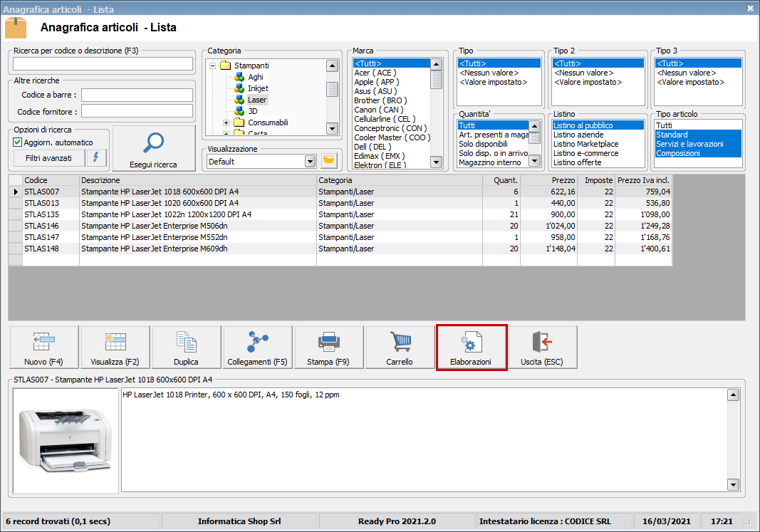The image size is (760, 532).
Task: Open Visualizza (F2) for selected article
Action: 115,347
